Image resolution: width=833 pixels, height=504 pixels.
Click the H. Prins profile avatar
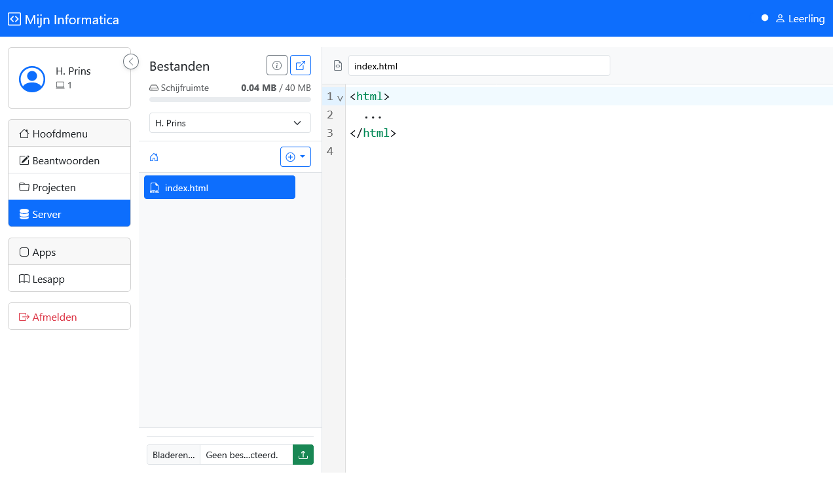(32, 79)
